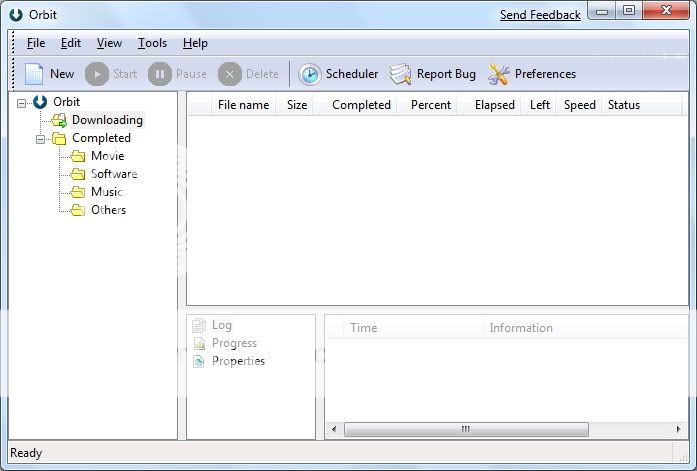Click the Preferences toolbar label

(545, 74)
